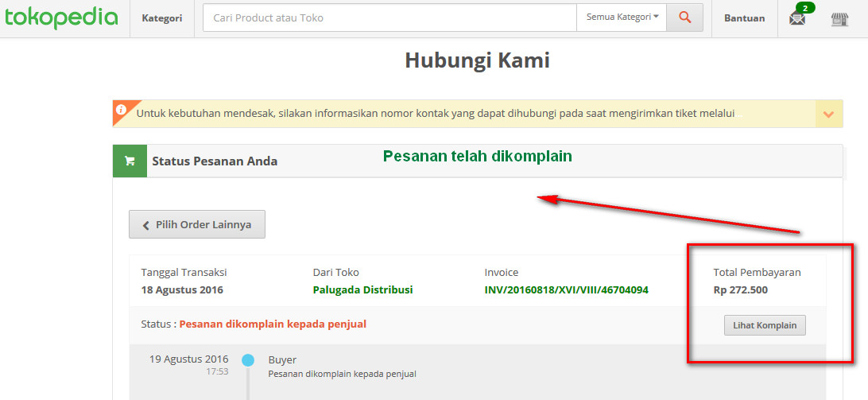The width and height of the screenshot is (868, 400).
Task: Click the Untuk kebutuhan mendesak notice text
Action: [x=435, y=114]
